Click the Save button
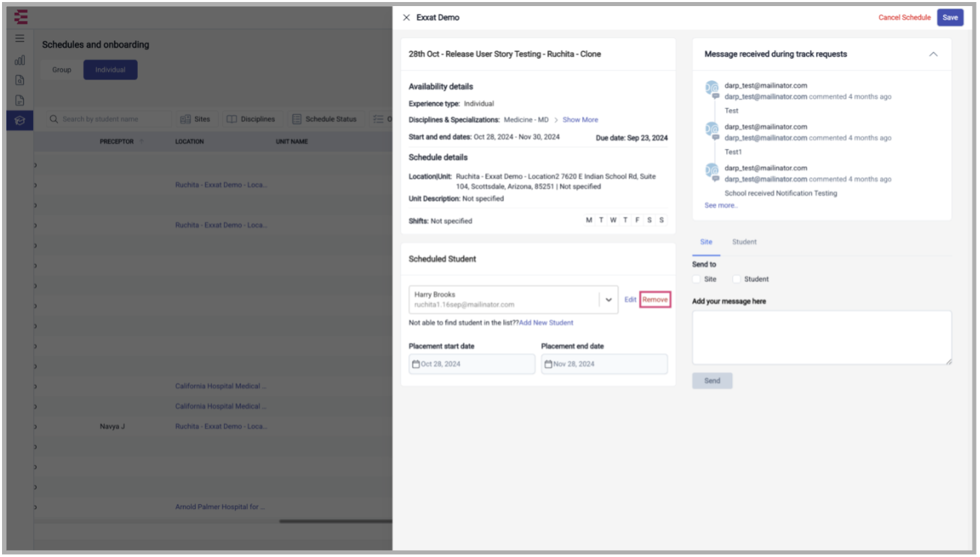Viewport: 980px width, 557px height. 950,18
